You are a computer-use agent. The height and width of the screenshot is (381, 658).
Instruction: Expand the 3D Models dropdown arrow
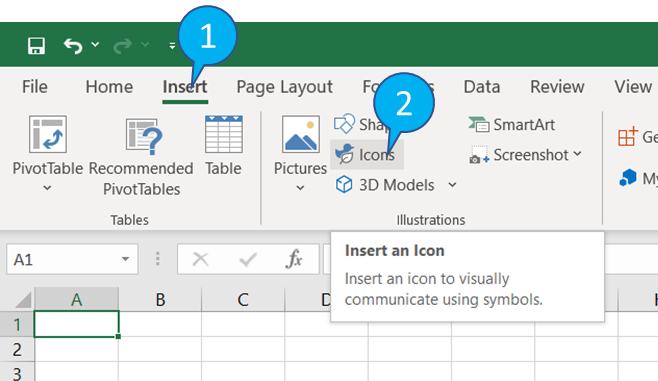pos(452,185)
